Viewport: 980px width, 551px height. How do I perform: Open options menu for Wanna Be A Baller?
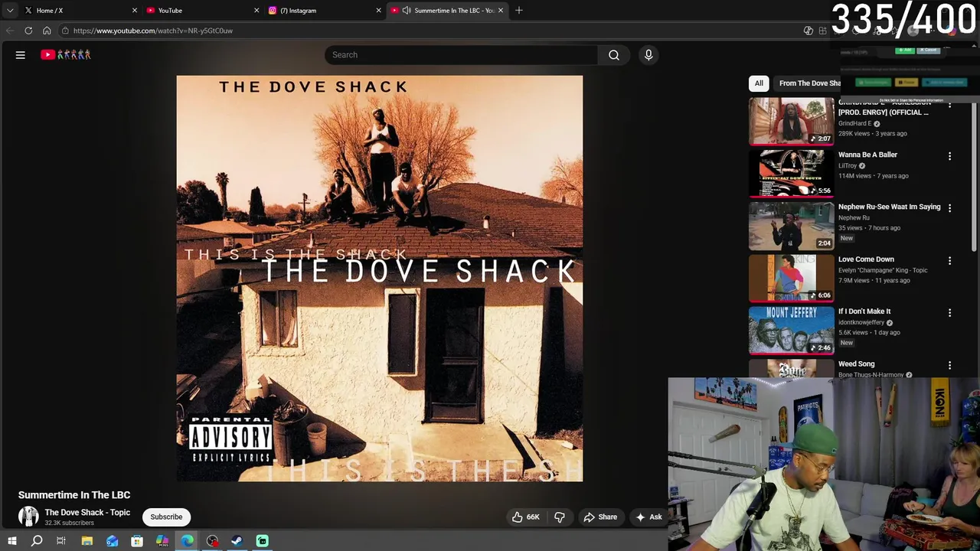[949, 156]
